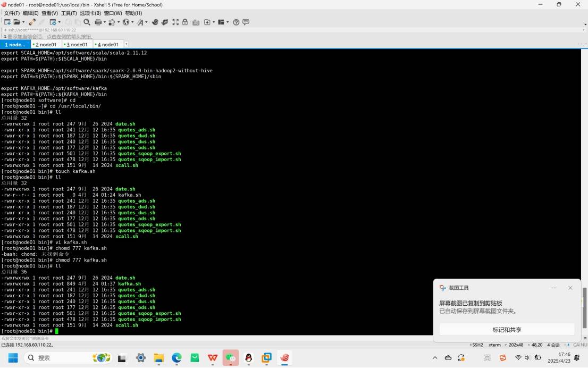
Task: Click the 标记和共享 button in notification
Action: [507, 330]
